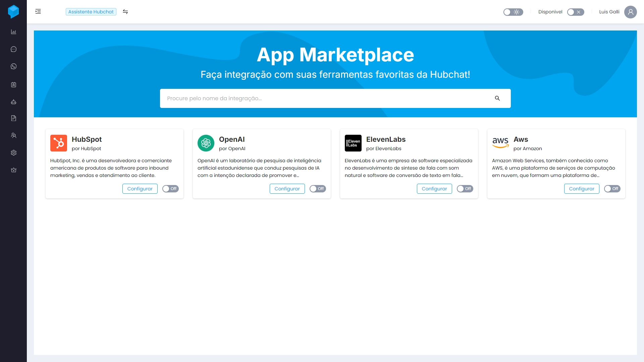Click Configurar on the Aws card
The image size is (644, 362).
click(x=582, y=189)
